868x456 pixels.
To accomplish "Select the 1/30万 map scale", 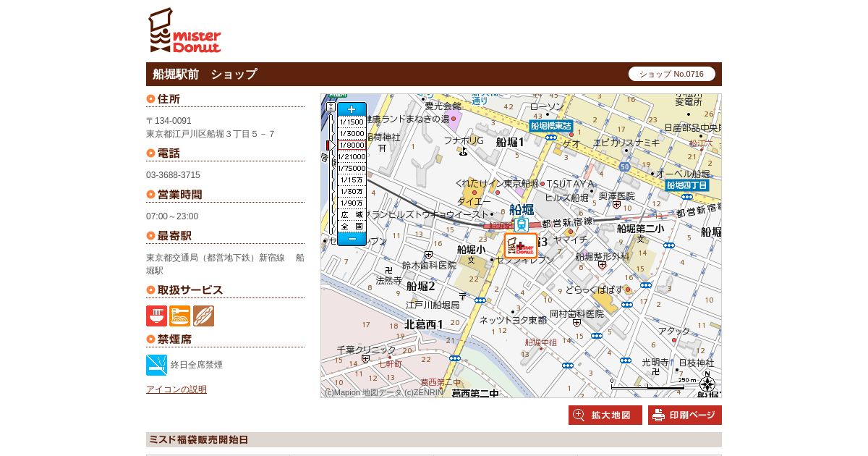I will pos(352,191).
